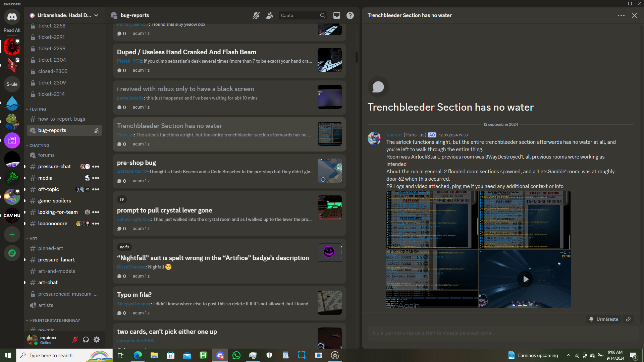The width and height of the screenshot is (644, 362).
Task: Open the Urbanshade server dropdown menu
Action: pos(96,15)
